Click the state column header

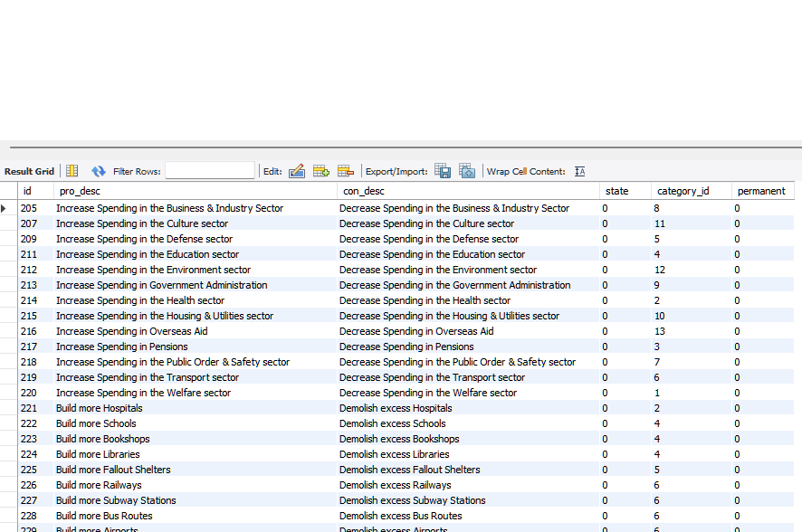[x=616, y=191]
